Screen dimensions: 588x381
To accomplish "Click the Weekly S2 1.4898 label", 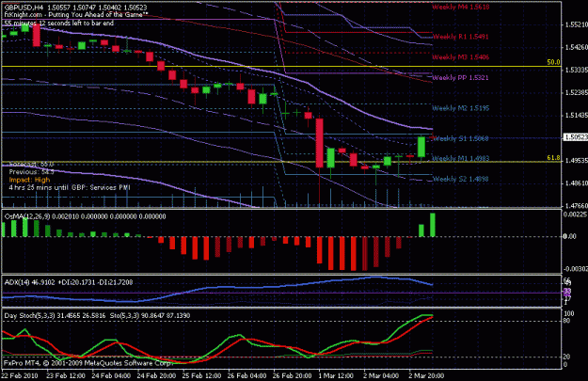I will point(460,179).
